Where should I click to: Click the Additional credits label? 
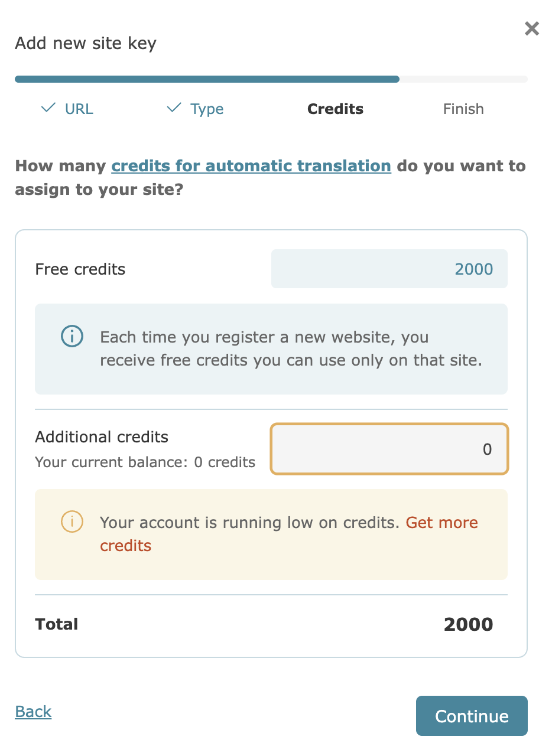[x=102, y=437]
